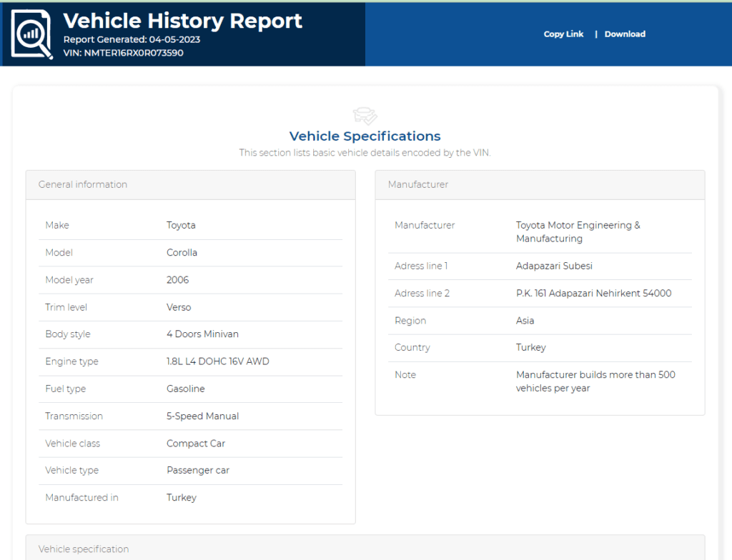
Task: Click Manufactured in value Turkey
Action: pyautogui.click(x=182, y=498)
